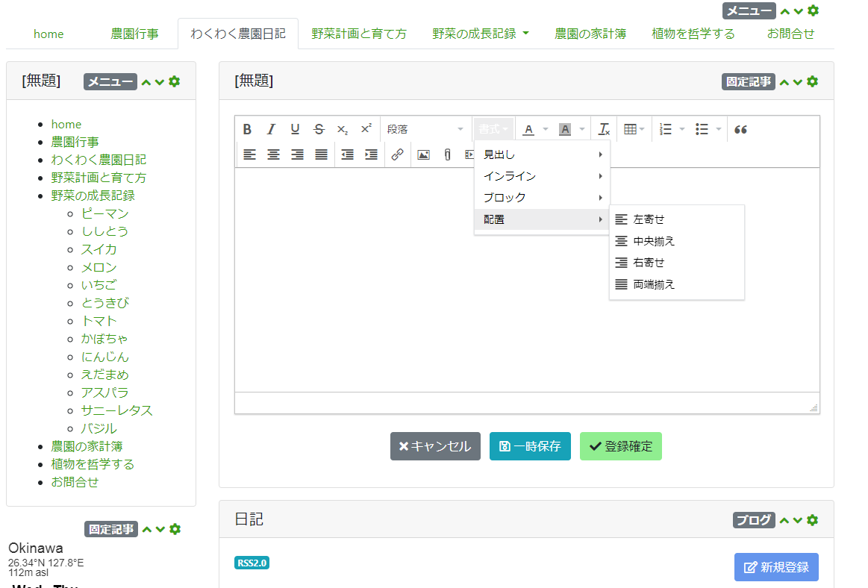Click the 新規登録 button in the blog
The image size is (868, 588).
[x=776, y=567]
